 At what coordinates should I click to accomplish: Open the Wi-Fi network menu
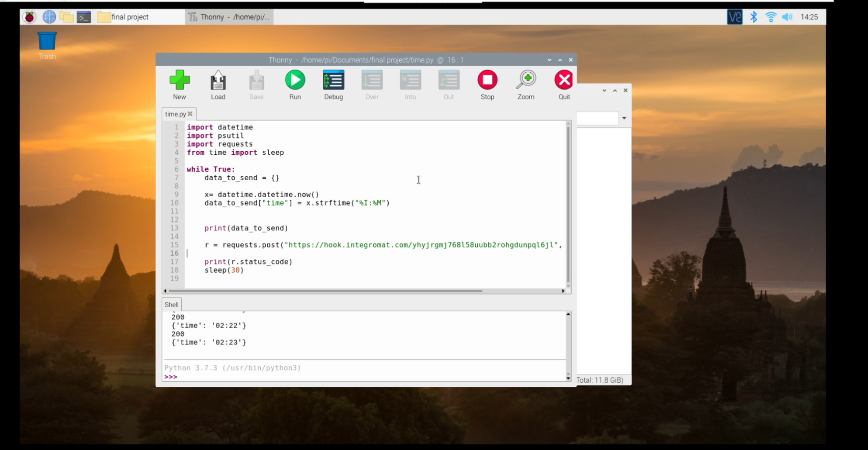click(770, 17)
